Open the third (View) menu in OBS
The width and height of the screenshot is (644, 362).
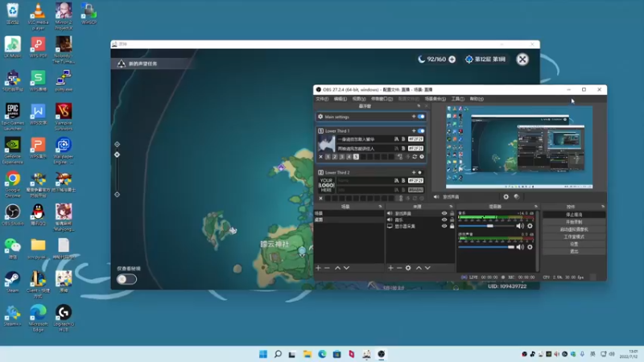358,99
